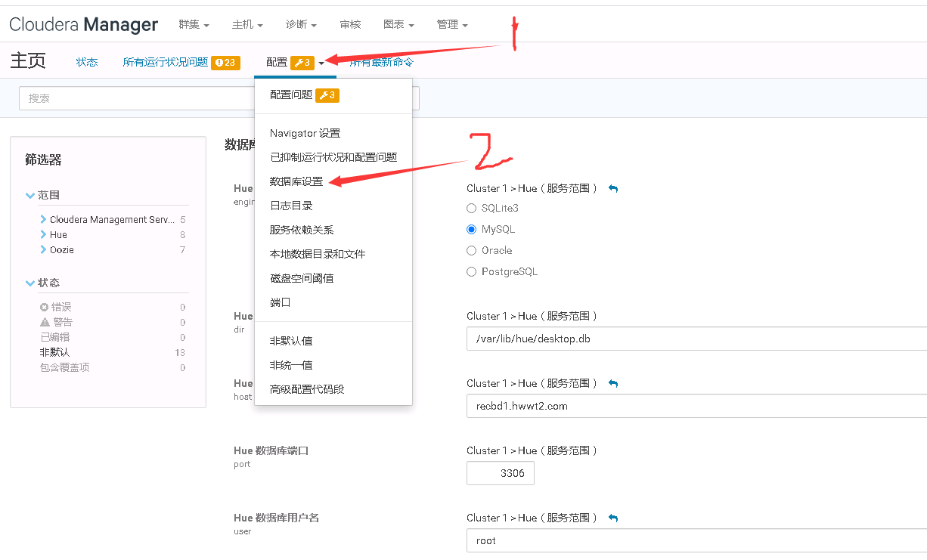927x560 pixels.
Task: Filter by 错误 status
Action: [x=56, y=308]
